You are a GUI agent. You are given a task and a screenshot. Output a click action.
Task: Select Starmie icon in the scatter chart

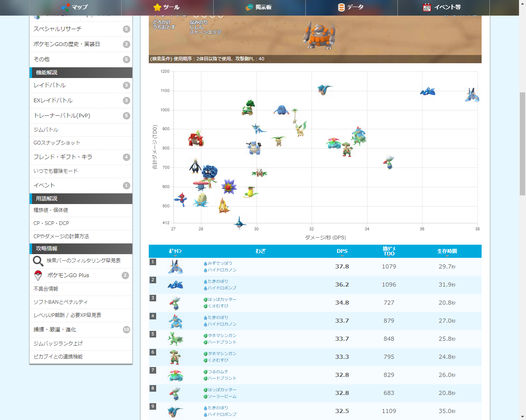[x=229, y=186]
